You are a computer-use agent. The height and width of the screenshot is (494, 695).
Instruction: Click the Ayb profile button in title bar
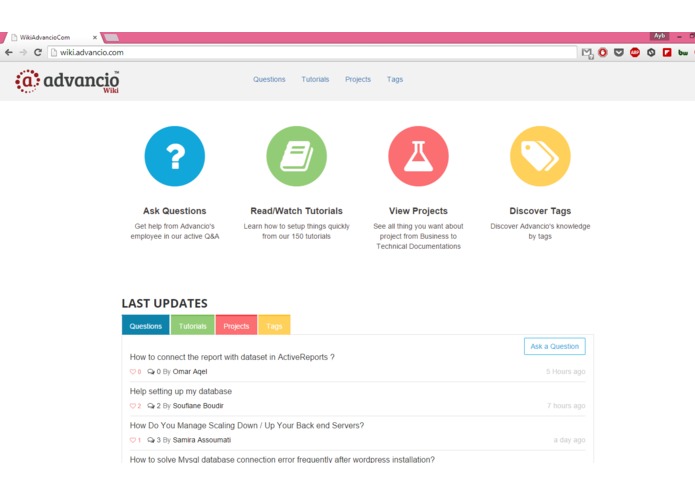[x=660, y=36]
